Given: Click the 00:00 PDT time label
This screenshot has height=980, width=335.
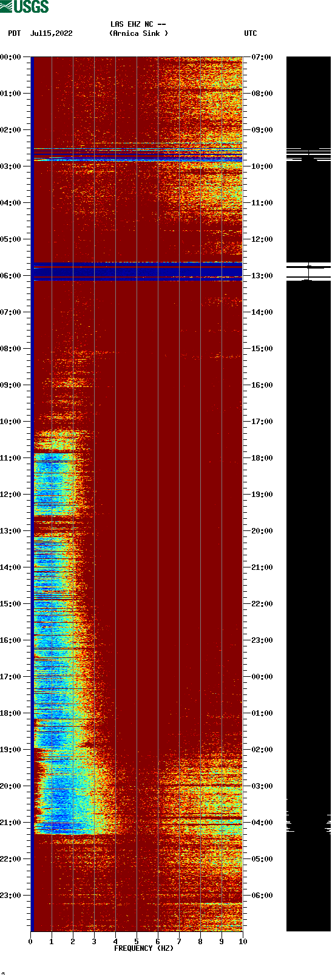Looking at the screenshot, I should pyautogui.click(x=11, y=57).
